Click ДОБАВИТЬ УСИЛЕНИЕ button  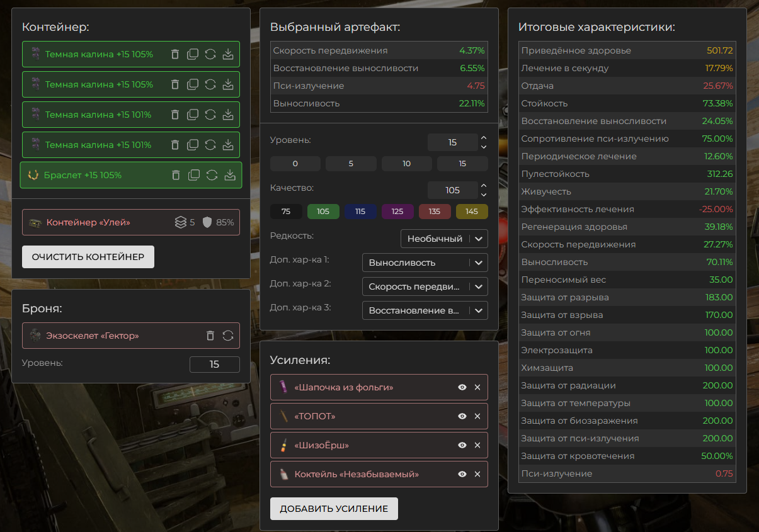[x=334, y=509]
